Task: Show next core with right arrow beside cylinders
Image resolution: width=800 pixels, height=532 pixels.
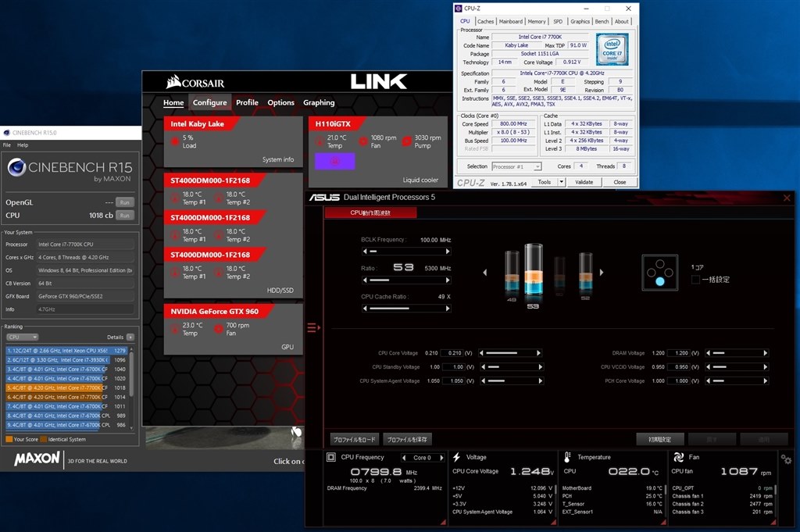Action: pos(602,273)
